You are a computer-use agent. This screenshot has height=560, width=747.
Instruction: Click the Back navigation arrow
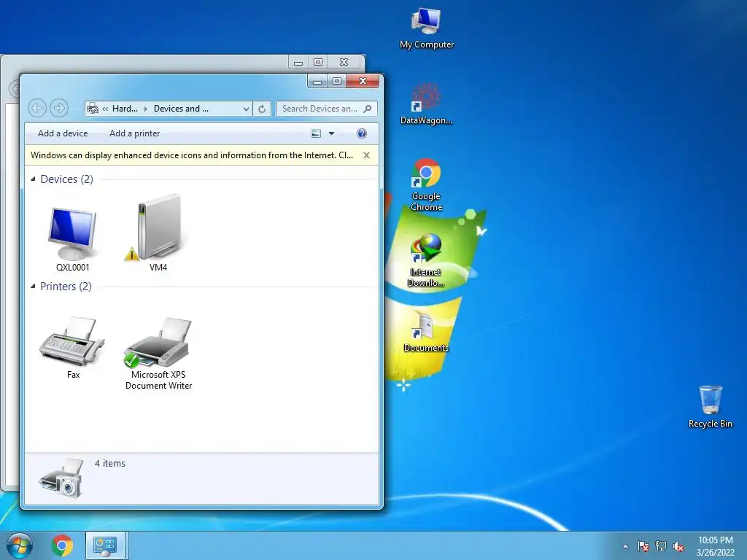click(37, 108)
